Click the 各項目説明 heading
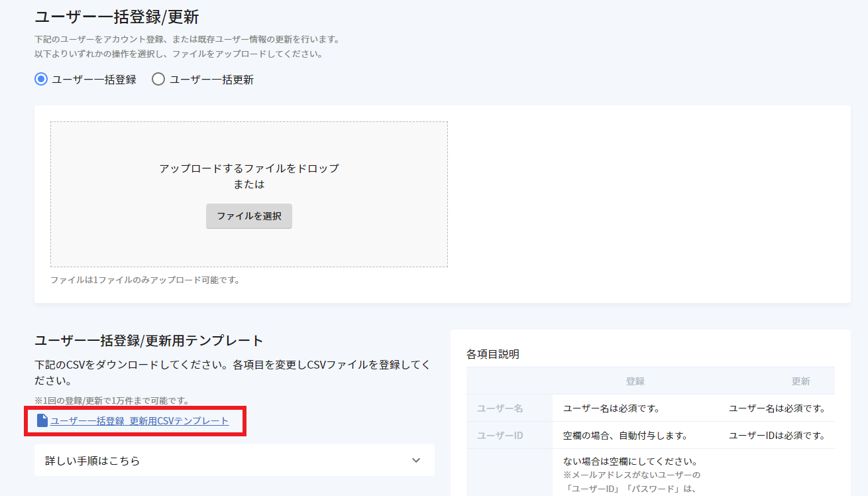Image resolution: width=868 pixels, height=496 pixels. [x=493, y=354]
